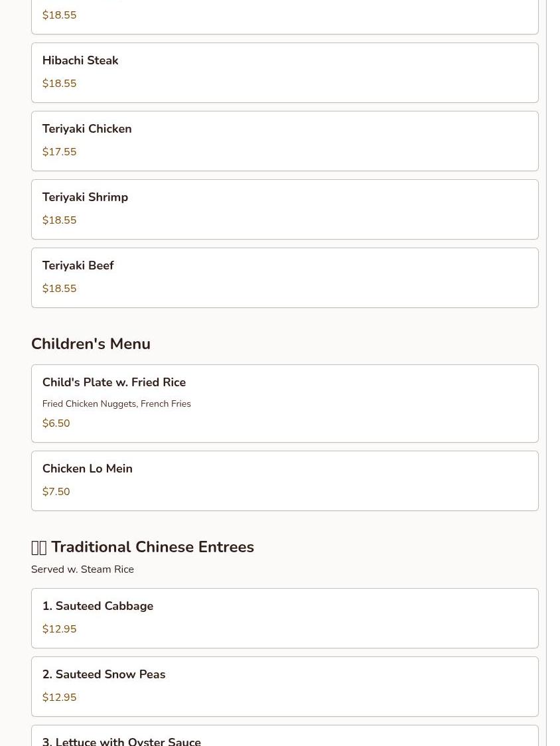Choose the Teriyaki Shrimp dish

pyautogui.click(x=85, y=197)
